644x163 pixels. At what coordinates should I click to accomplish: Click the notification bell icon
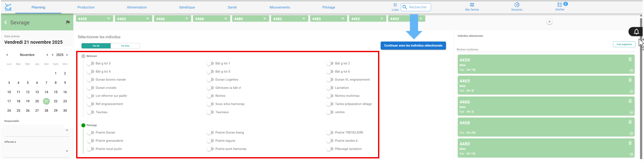tap(636, 32)
